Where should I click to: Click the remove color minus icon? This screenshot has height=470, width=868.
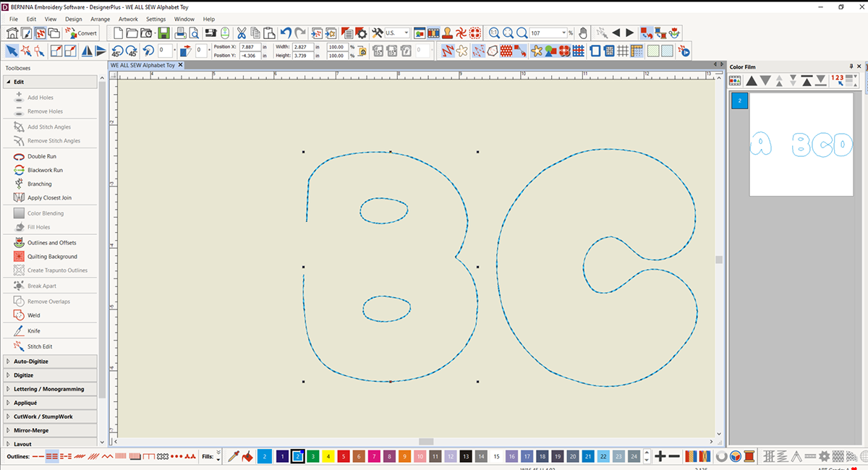click(674, 456)
